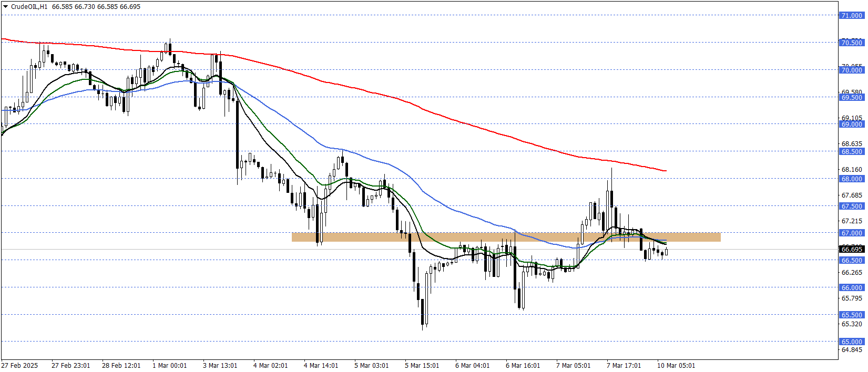868x372 pixels.
Task: Click the CrudeOIL,H1 symbol title
Action: point(29,7)
